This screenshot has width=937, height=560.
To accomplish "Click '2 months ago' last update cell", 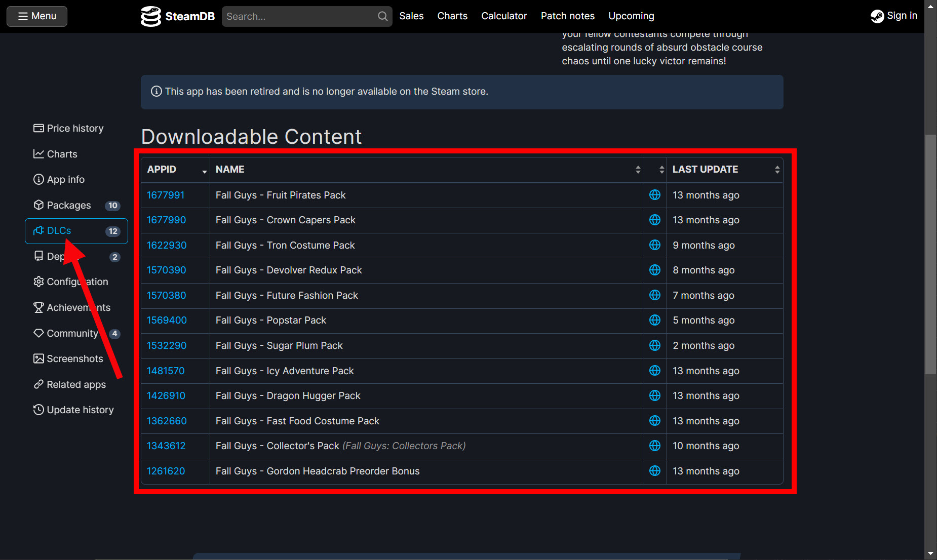I will click(725, 346).
